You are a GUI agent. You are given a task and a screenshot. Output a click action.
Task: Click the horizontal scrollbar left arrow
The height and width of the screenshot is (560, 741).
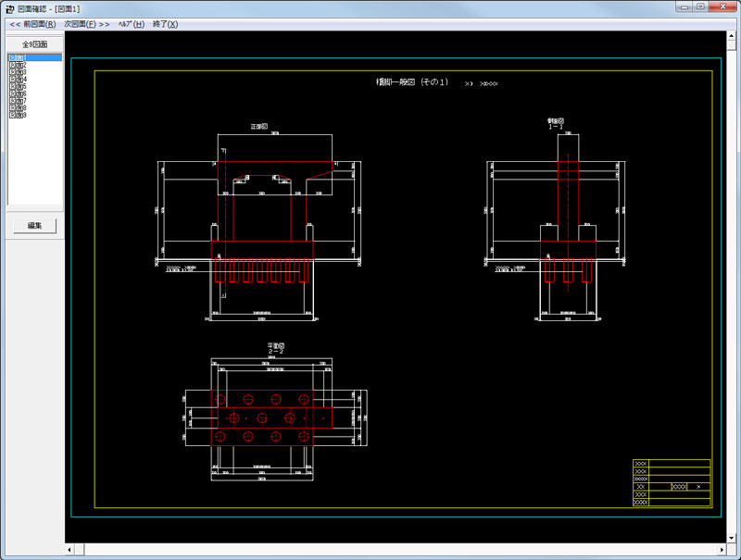click(x=69, y=550)
